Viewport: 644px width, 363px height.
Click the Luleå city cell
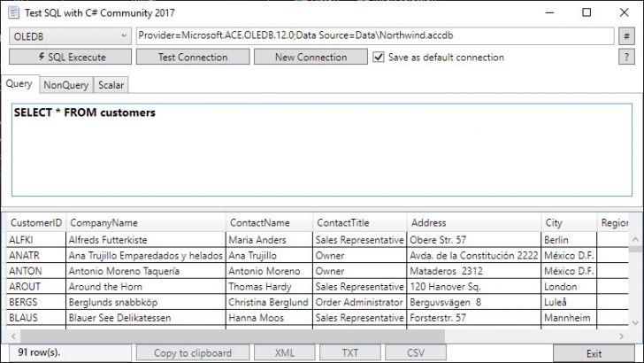569,302
